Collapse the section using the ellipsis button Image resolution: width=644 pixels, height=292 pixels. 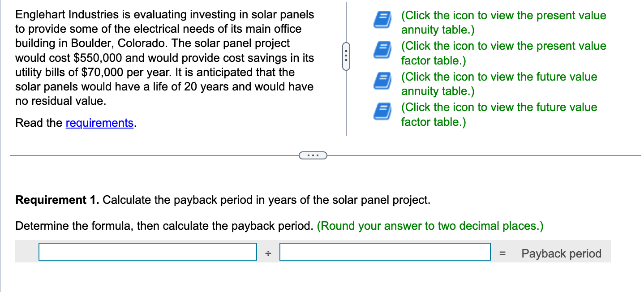313,155
